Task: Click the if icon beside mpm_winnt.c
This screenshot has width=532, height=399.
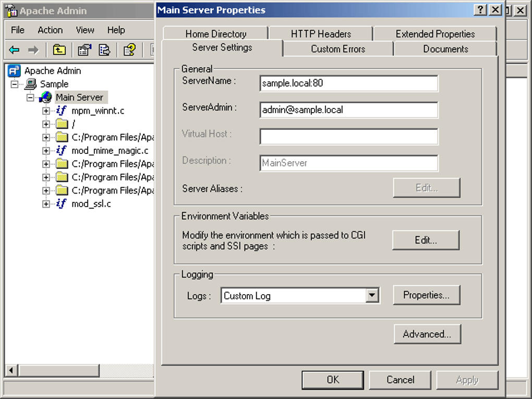Action: (61, 111)
